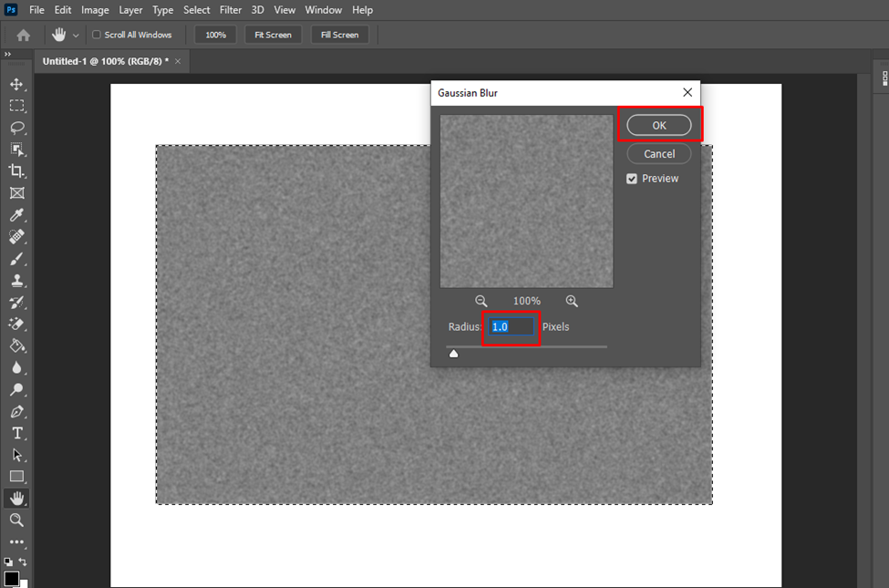
Task: Click the Fit Screen button
Action: pyautogui.click(x=273, y=35)
